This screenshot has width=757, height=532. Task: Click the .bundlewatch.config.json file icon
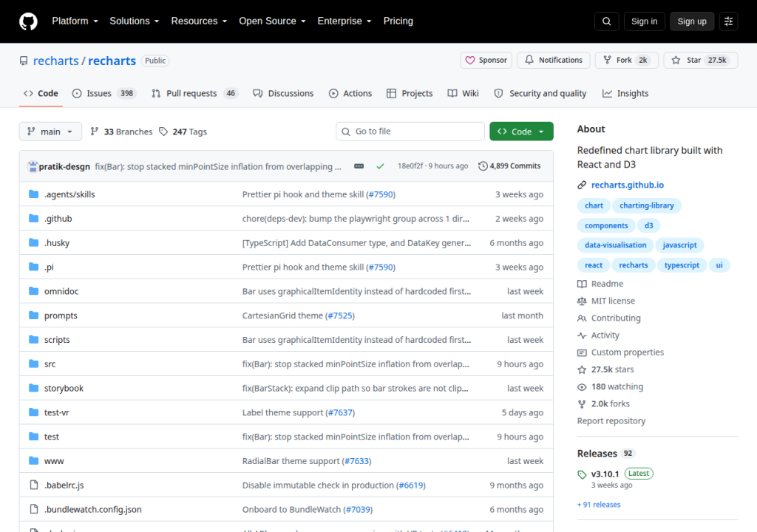pyautogui.click(x=34, y=509)
